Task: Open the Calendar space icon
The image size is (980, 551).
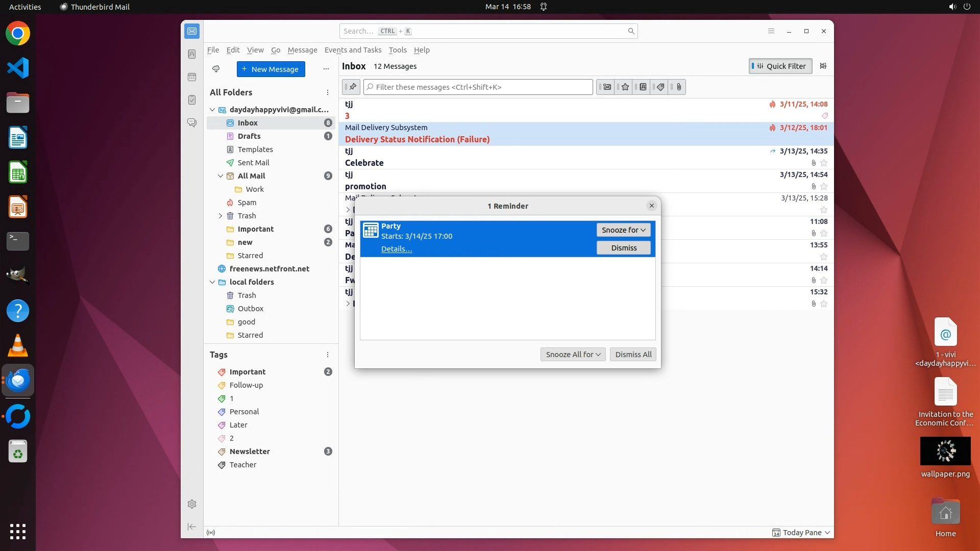Action: click(192, 77)
